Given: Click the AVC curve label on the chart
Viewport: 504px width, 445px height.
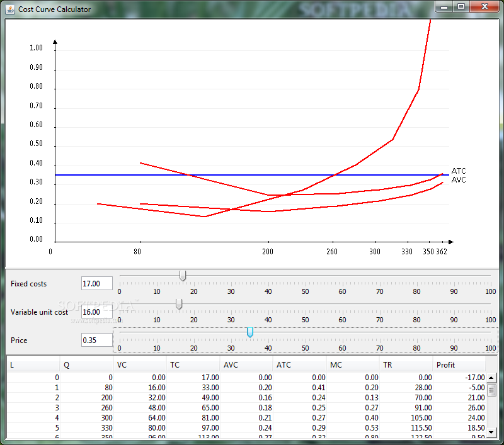Looking at the screenshot, I should [x=459, y=180].
